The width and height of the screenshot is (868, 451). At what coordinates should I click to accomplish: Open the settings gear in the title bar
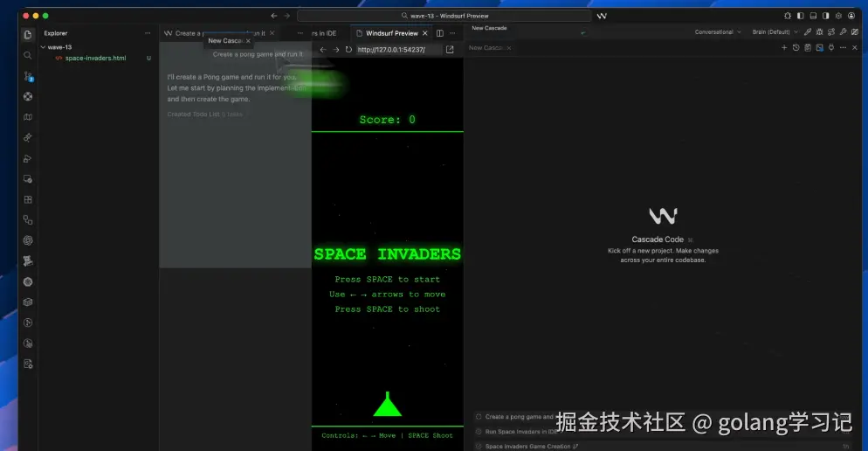838,16
